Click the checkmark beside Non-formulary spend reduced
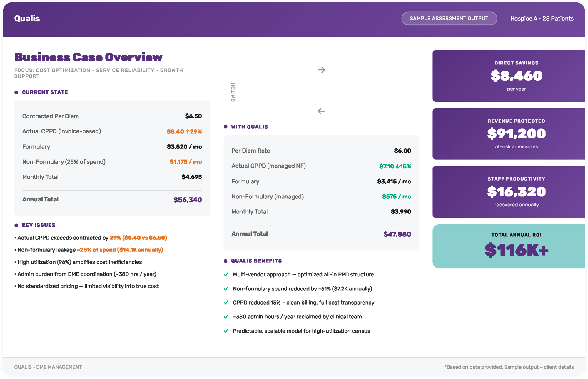Image resolution: width=588 pixels, height=379 pixels. 226,289
